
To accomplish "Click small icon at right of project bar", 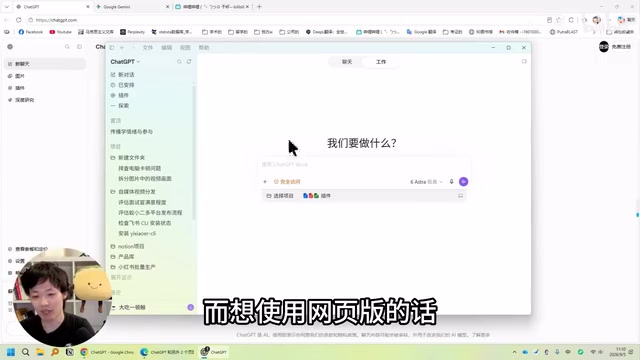I will pos(460,196).
